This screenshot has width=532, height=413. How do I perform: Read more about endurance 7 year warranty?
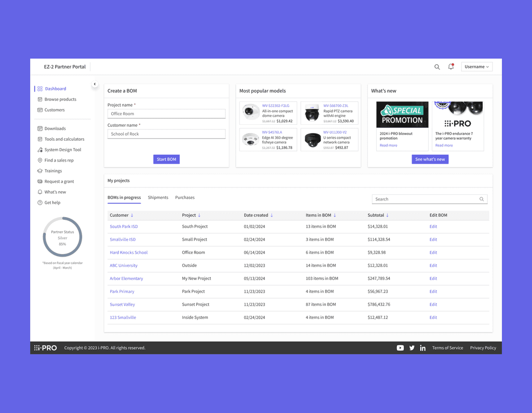point(444,145)
